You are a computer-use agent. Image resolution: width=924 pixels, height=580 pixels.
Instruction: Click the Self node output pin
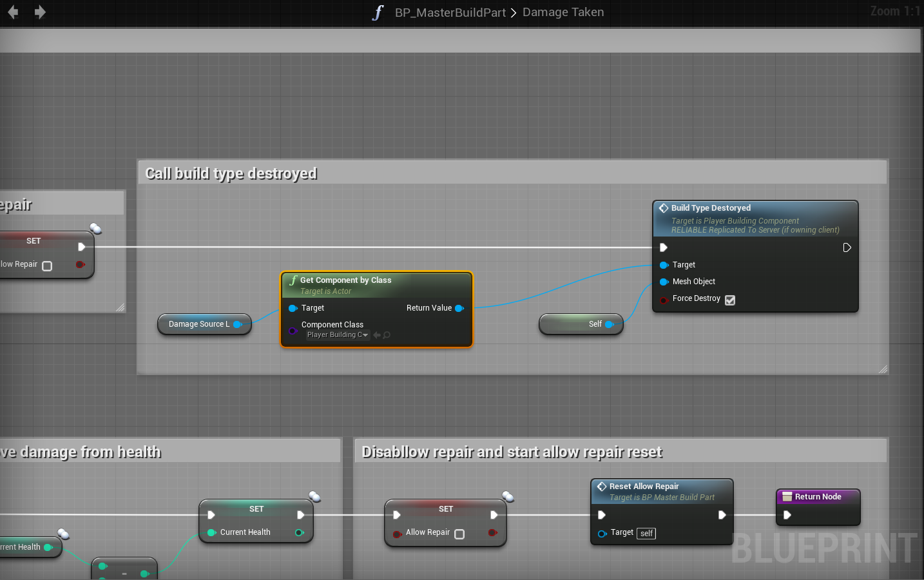(609, 324)
